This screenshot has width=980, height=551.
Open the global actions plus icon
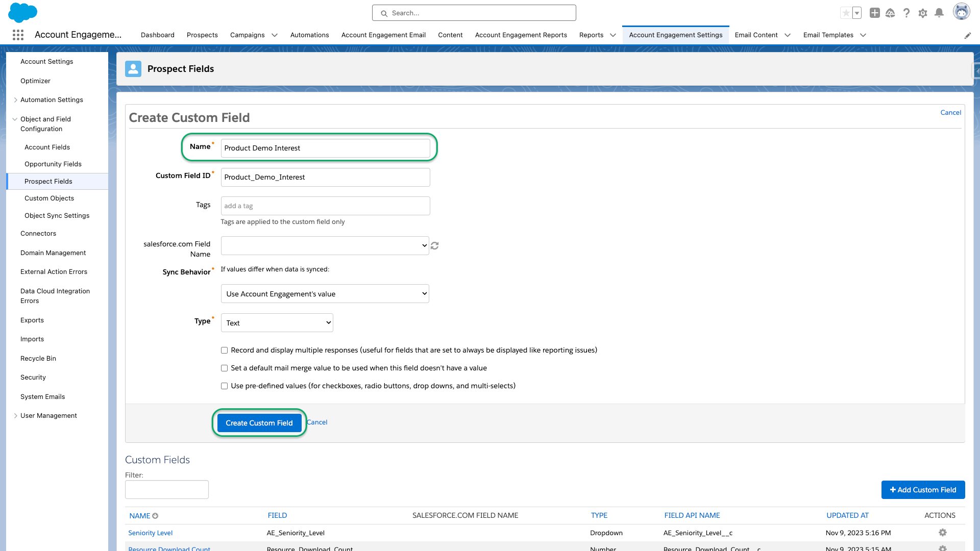875,13
